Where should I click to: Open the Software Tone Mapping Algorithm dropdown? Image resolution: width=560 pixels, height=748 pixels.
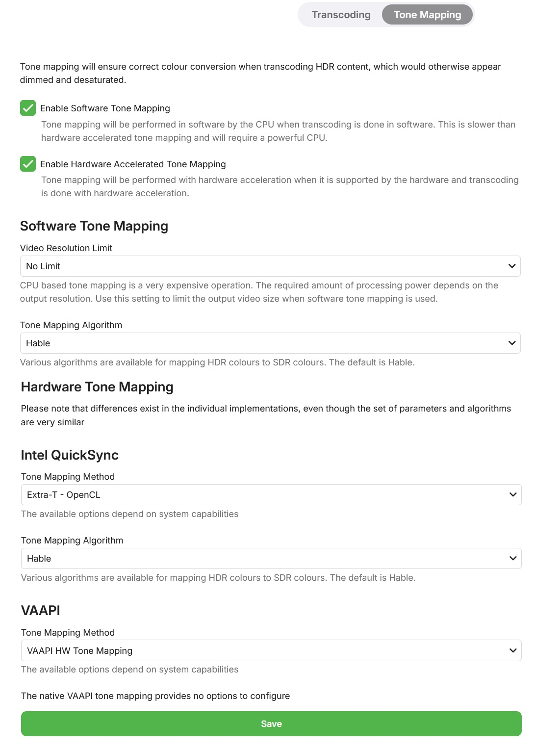pos(270,343)
